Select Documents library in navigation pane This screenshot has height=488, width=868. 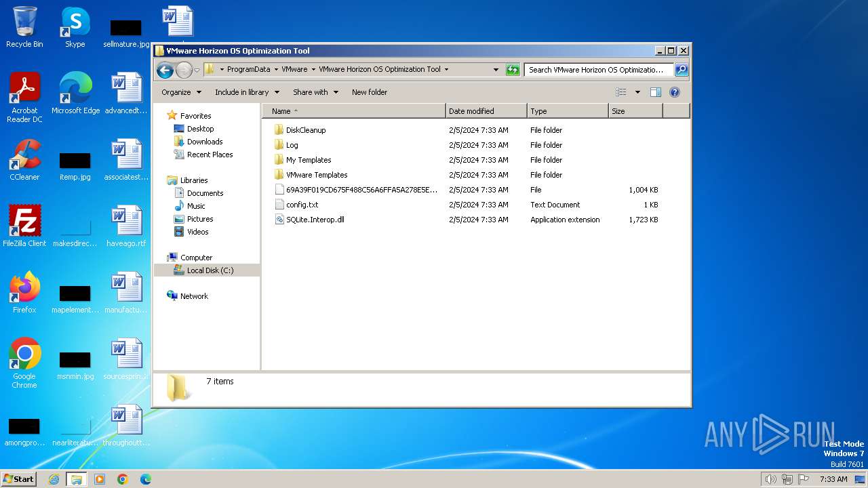(205, 193)
